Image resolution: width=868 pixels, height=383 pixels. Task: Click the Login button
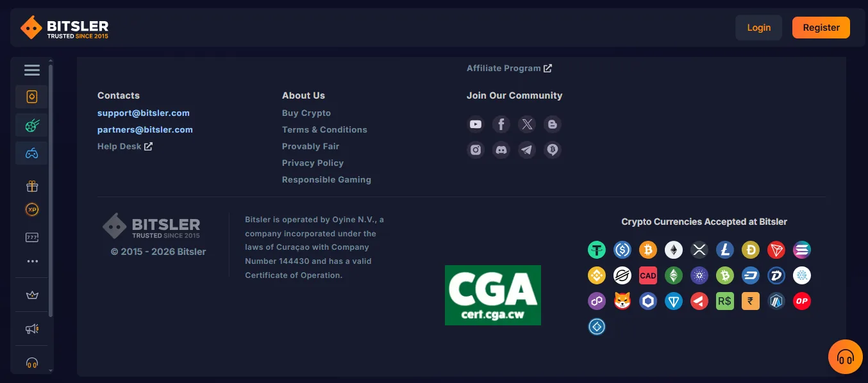758,28
